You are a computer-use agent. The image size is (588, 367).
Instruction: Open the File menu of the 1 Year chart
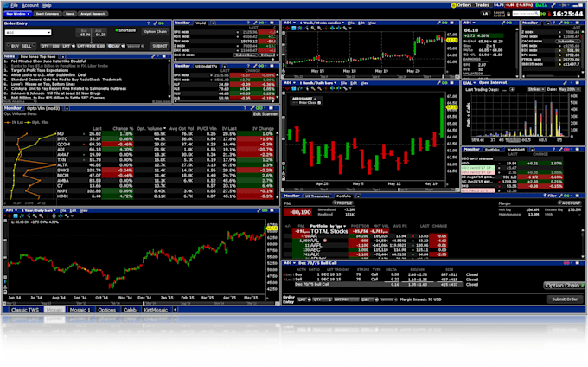(x=63, y=210)
